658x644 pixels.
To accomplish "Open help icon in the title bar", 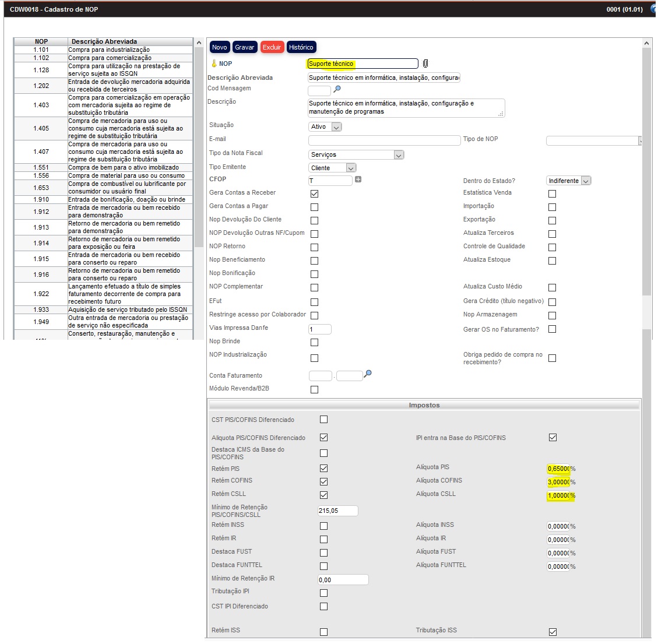I will [654, 9].
